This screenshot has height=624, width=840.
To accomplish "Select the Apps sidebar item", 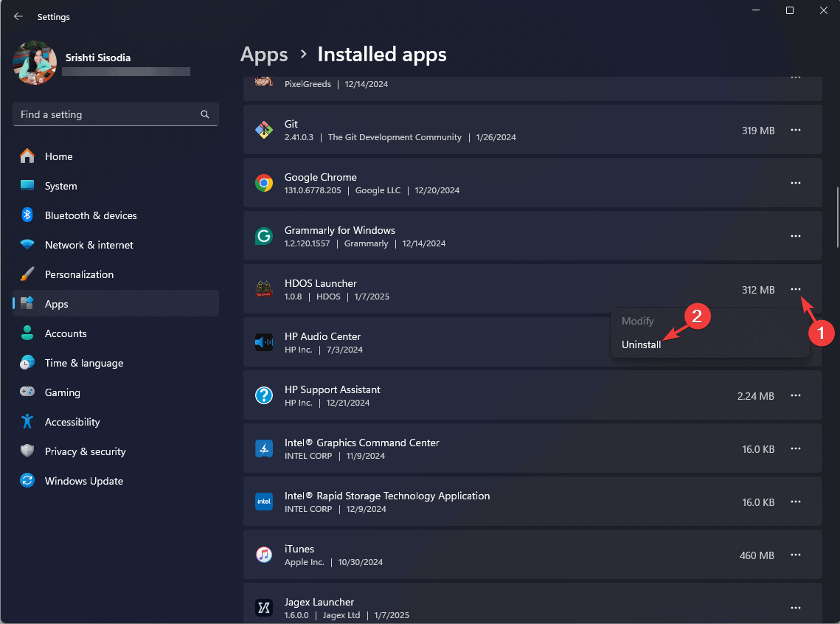I will [x=116, y=304].
